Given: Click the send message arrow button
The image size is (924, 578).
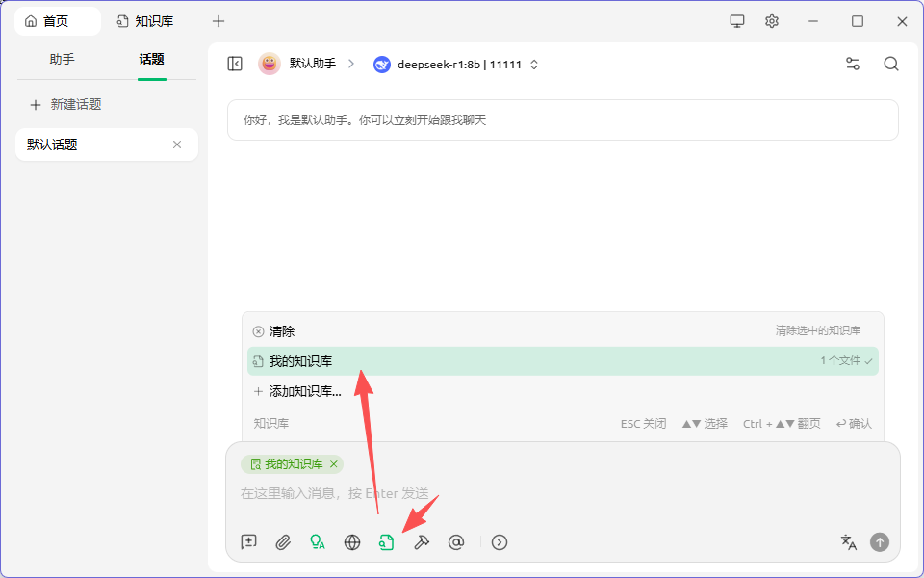Looking at the screenshot, I should 880,542.
